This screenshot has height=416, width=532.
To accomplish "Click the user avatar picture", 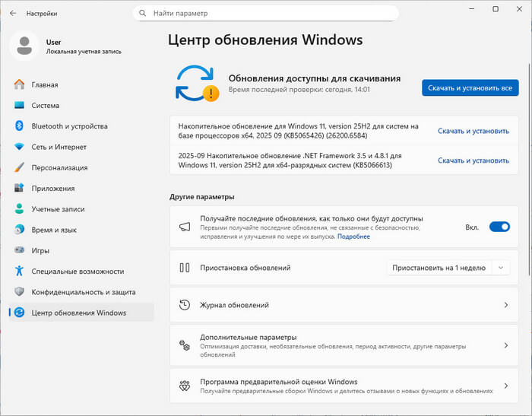I will coord(24,46).
